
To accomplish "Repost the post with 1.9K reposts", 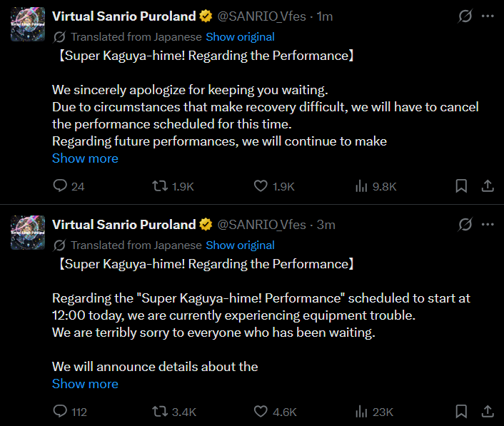I will [161, 186].
